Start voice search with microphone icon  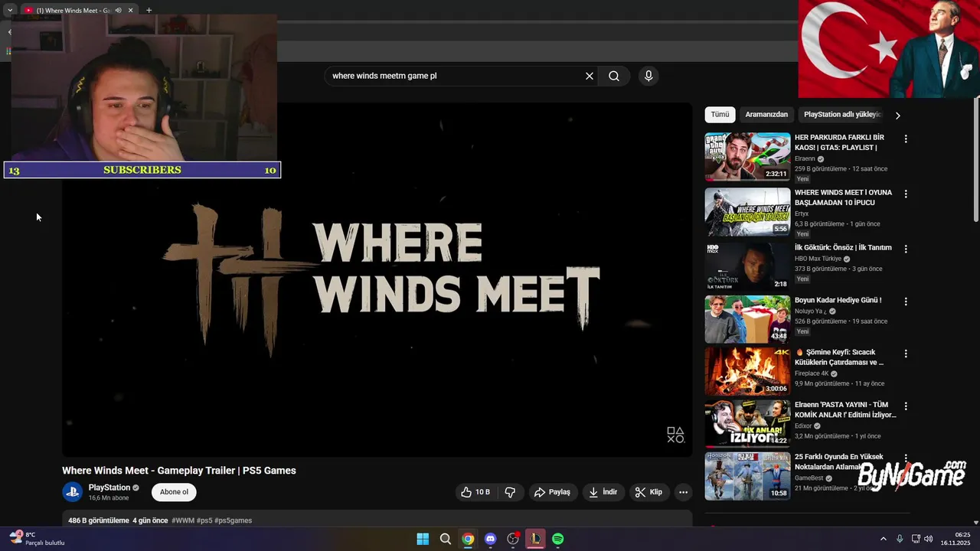pyautogui.click(x=648, y=76)
